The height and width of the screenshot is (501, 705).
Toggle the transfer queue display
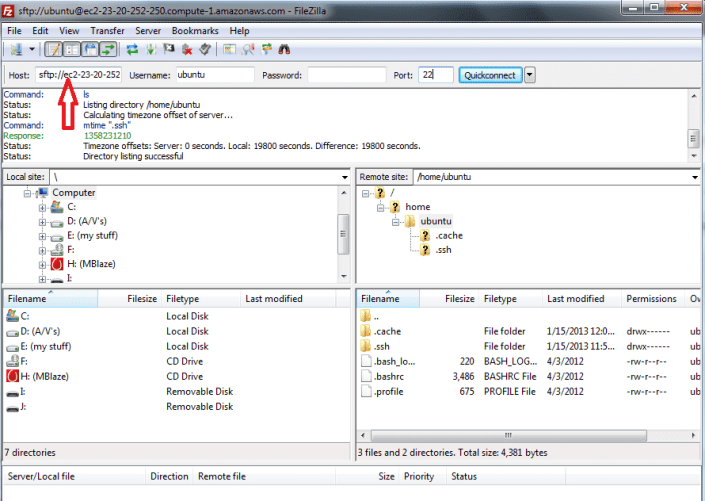(108, 49)
